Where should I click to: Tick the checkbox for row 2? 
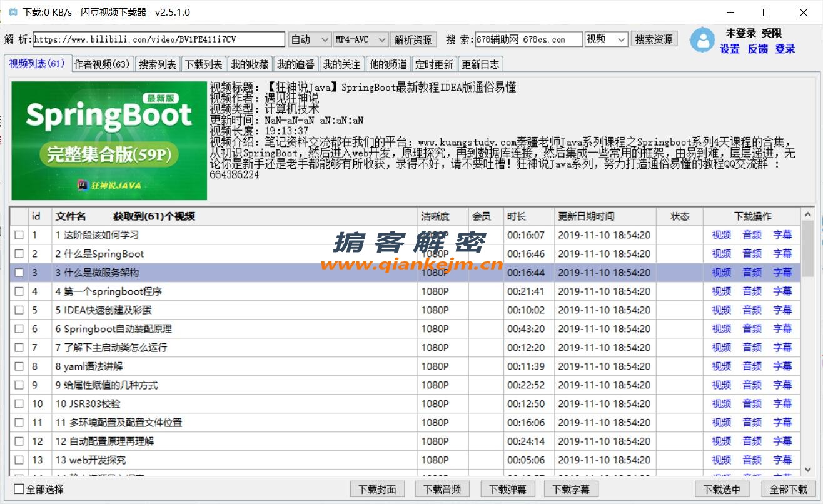19,254
